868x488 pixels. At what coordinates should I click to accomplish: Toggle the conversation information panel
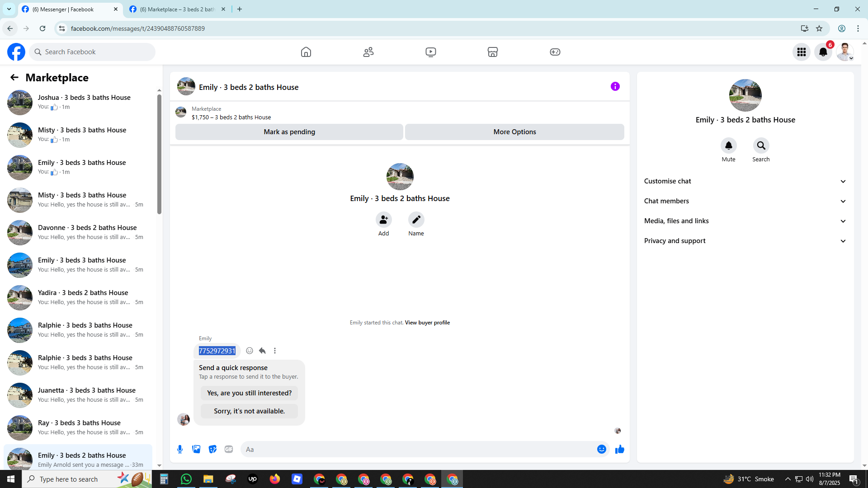tap(615, 86)
